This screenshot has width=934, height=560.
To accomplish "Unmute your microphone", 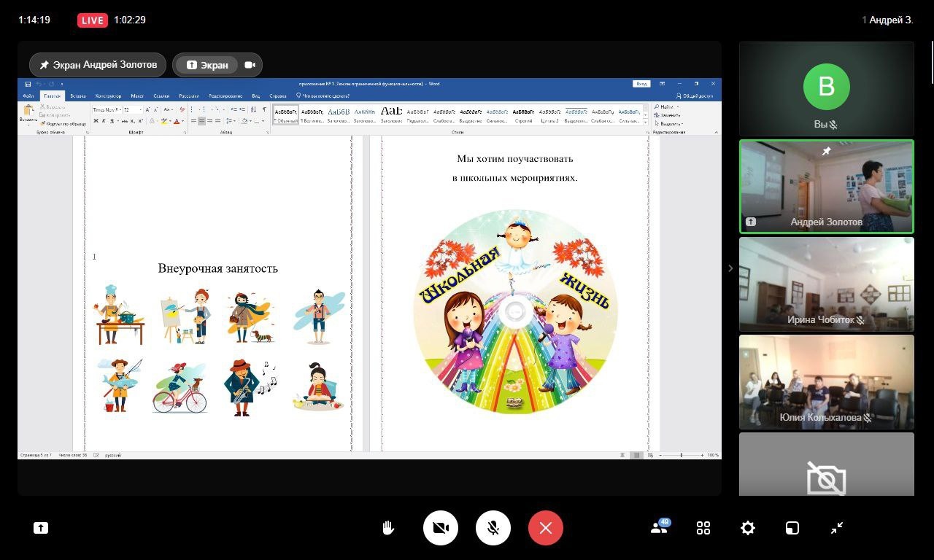I will coord(493,528).
